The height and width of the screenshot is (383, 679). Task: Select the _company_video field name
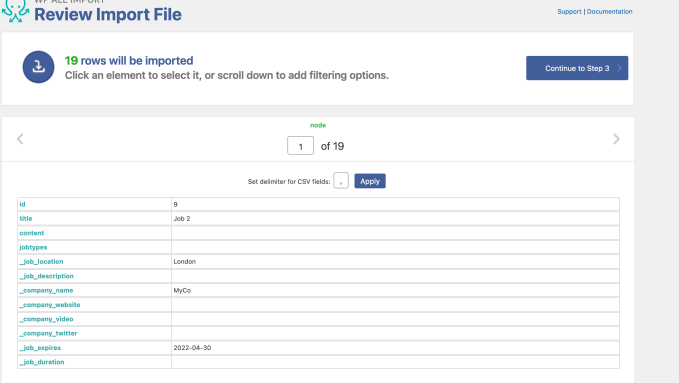(x=46, y=319)
